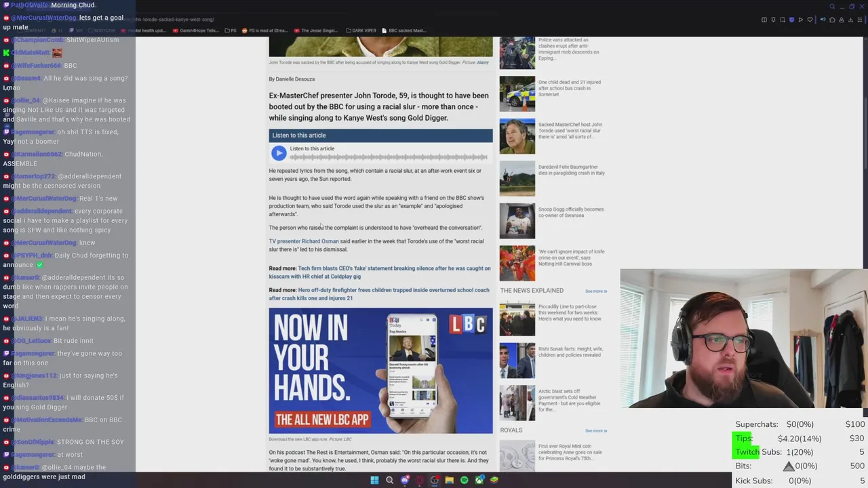Open the downloads icon in browser toolbar
868x488 pixels.
point(850,20)
